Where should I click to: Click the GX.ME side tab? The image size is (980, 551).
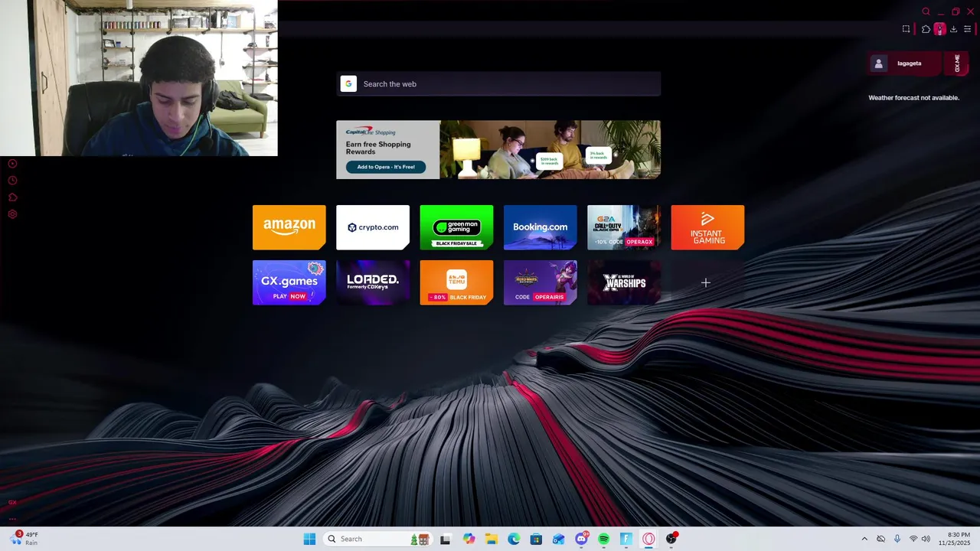957,64
